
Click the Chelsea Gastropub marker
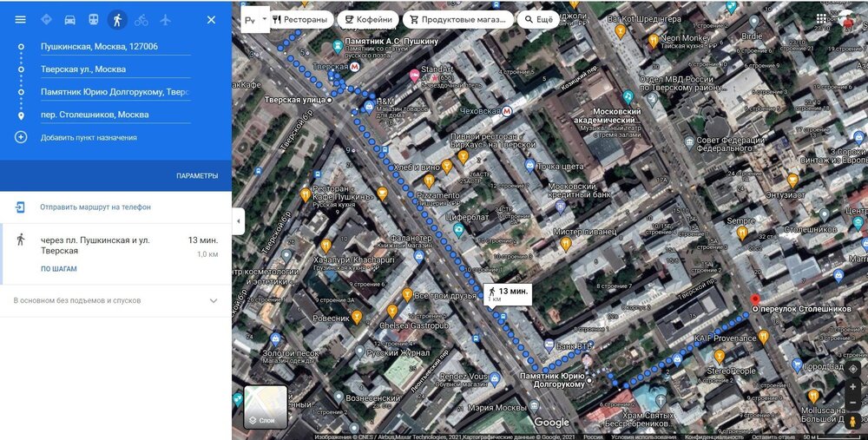392,311
